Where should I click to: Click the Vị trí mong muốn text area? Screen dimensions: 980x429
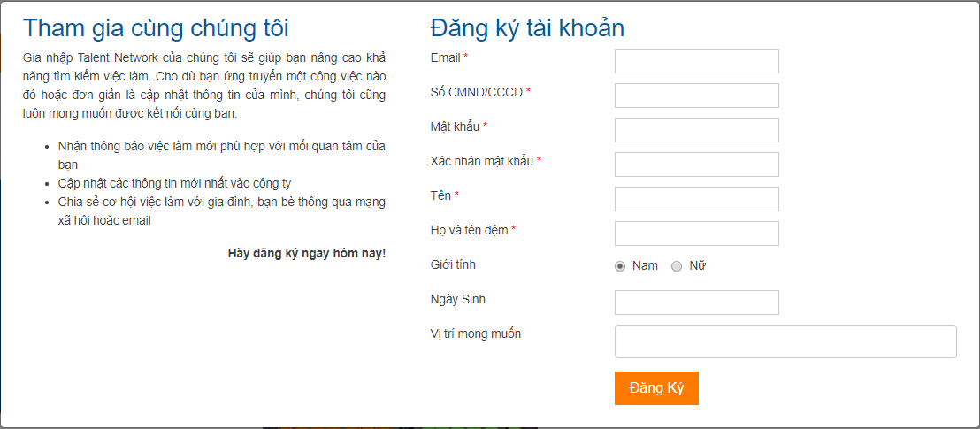tap(785, 341)
